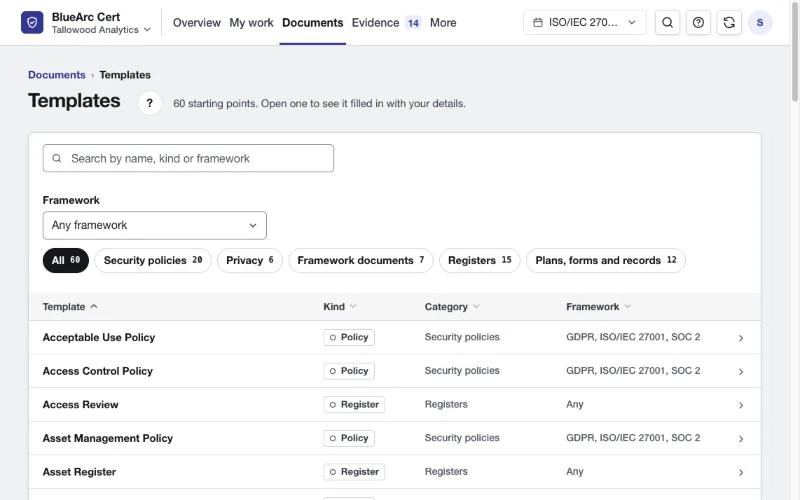
Task: Click the refresh sync icon button
Action: [x=729, y=22]
